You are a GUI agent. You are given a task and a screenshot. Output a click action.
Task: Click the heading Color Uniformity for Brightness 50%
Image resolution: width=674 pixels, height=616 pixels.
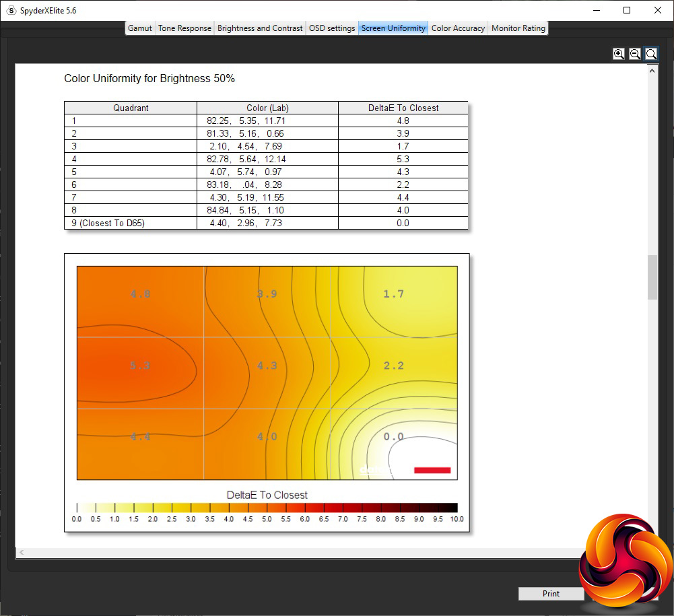coord(149,79)
